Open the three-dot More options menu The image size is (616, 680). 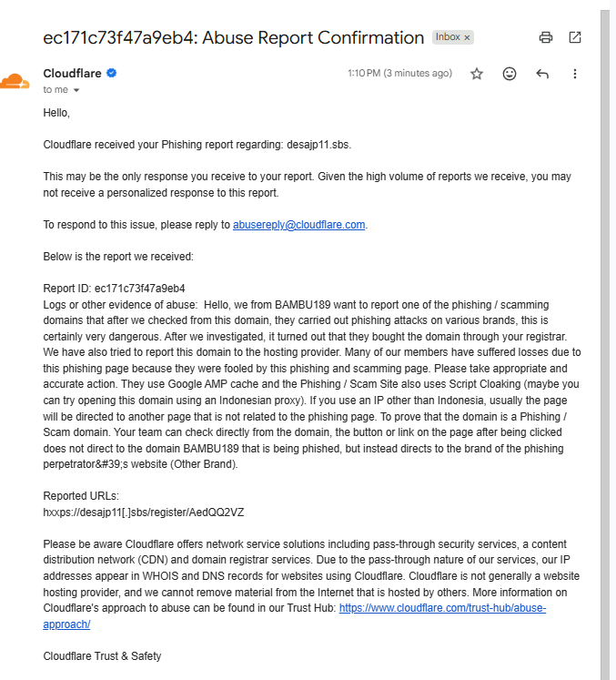tap(575, 74)
